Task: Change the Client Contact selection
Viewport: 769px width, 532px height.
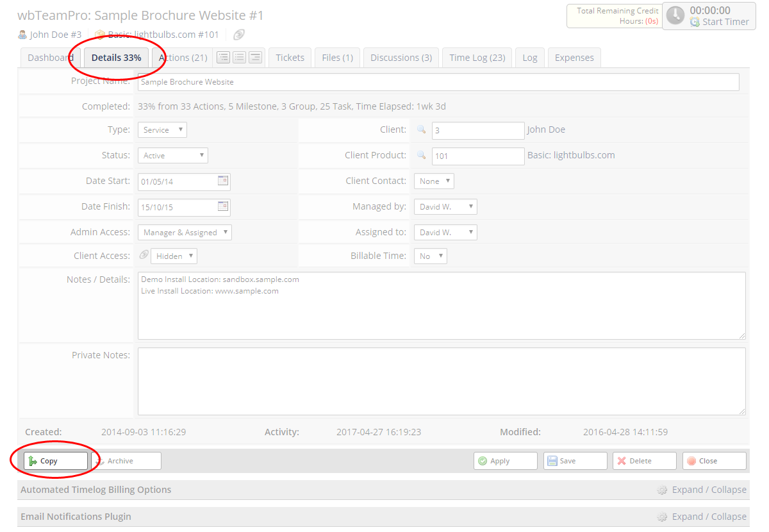Action: click(x=434, y=181)
